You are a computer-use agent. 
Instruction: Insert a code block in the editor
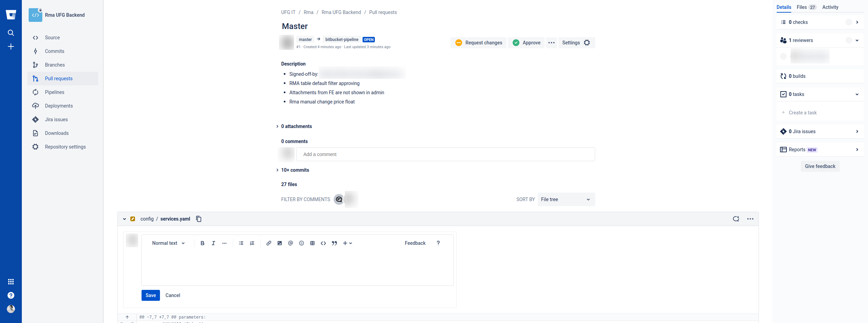point(323,243)
